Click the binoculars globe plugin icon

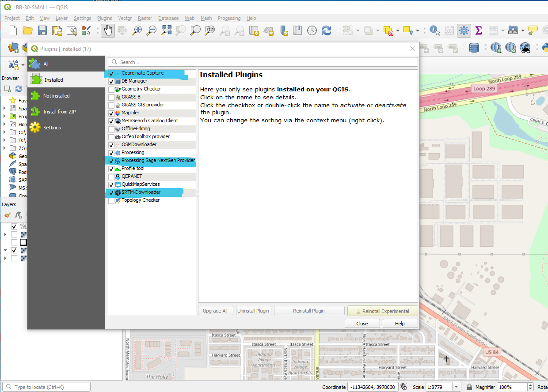pyautogui.click(x=525, y=47)
